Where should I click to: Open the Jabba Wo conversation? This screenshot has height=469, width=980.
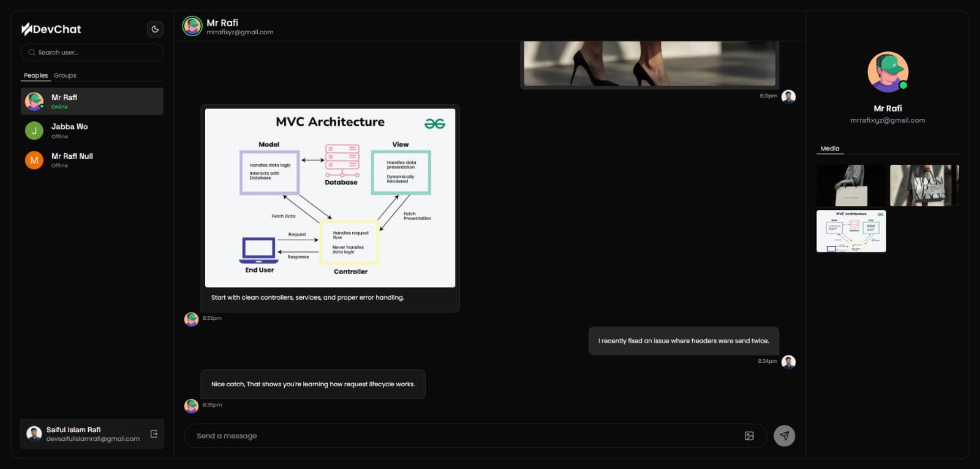tap(92, 131)
